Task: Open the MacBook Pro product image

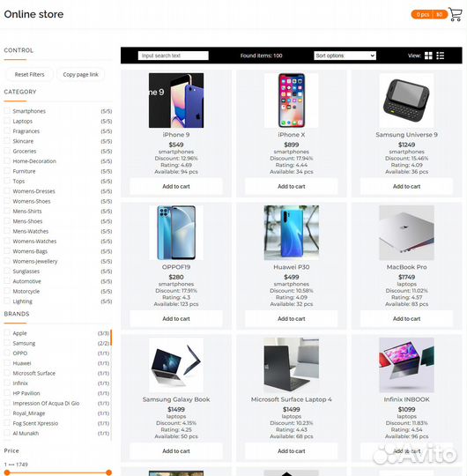Action: pyautogui.click(x=406, y=233)
